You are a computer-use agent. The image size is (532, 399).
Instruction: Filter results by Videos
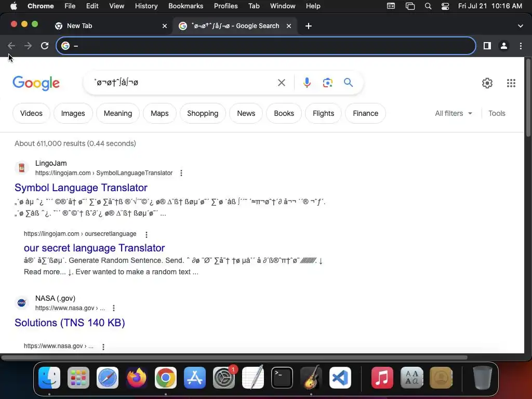(x=31, y=113)
